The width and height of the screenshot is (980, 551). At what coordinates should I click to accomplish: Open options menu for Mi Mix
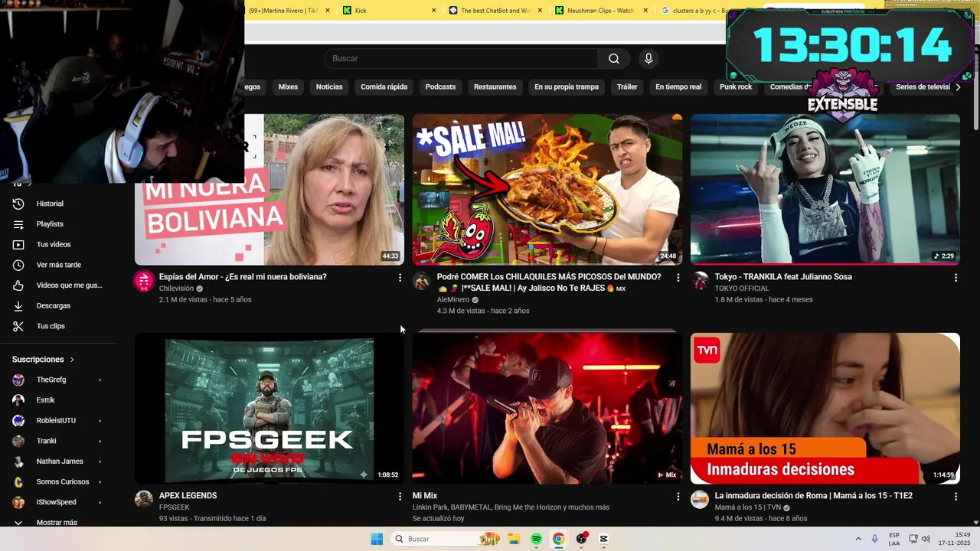click(678, 497)
